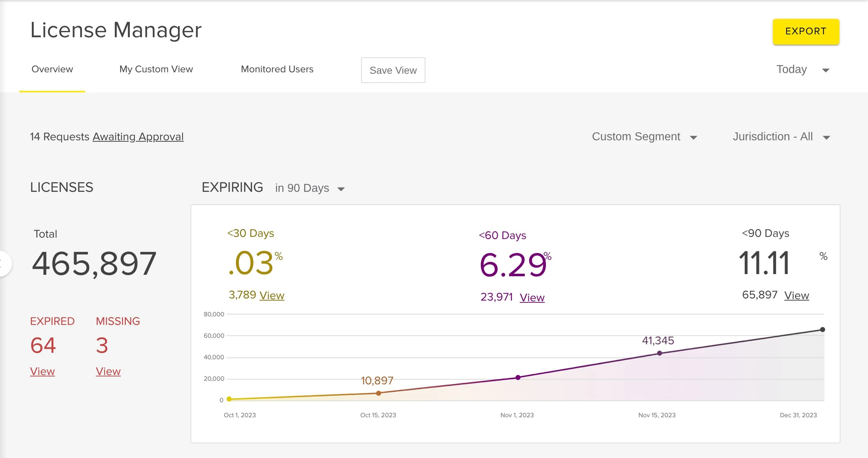Image resolution: width=868 pixels, height=458 pixels.
Task: View the 65,897 licenses under 90 days
Action: 797,295
